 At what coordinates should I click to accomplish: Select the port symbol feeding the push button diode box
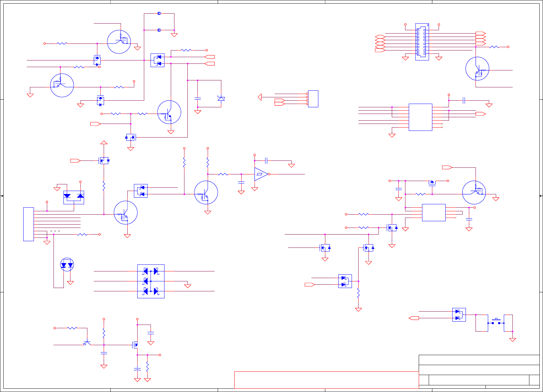click(414, 318)
